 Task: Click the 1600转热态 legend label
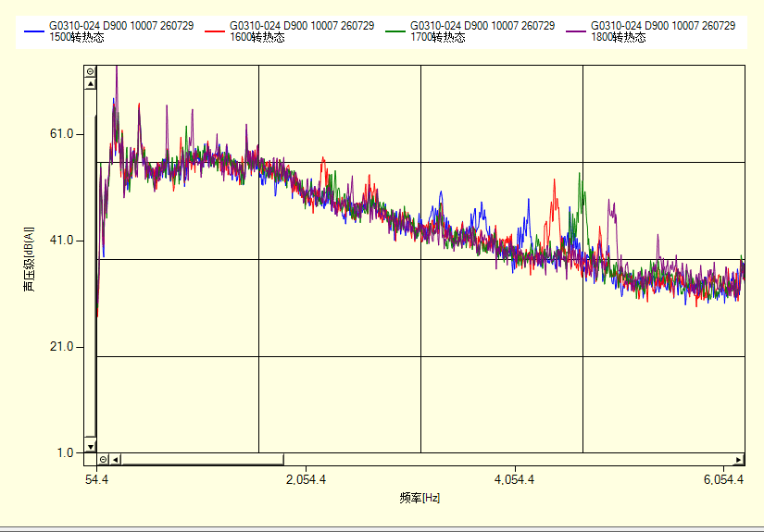coord(302,31)
